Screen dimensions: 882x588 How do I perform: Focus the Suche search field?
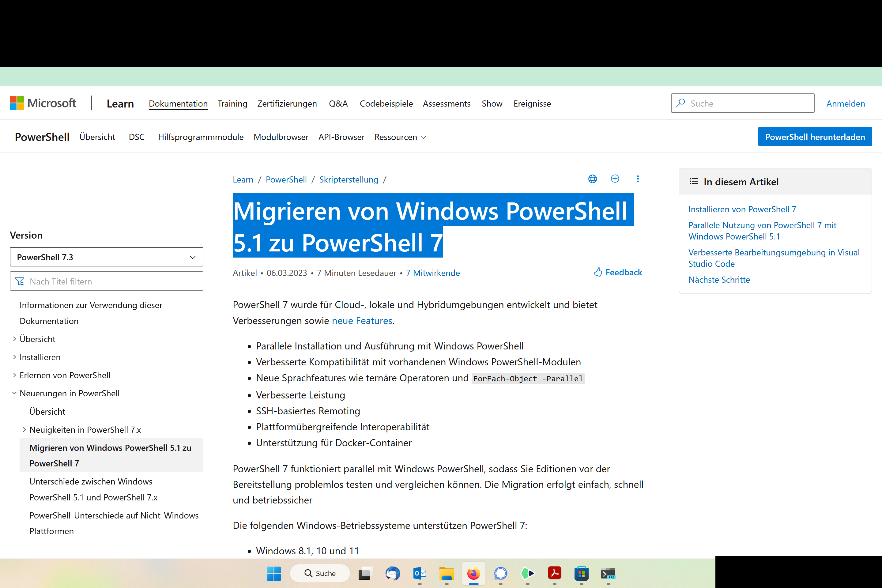[742, 103]
